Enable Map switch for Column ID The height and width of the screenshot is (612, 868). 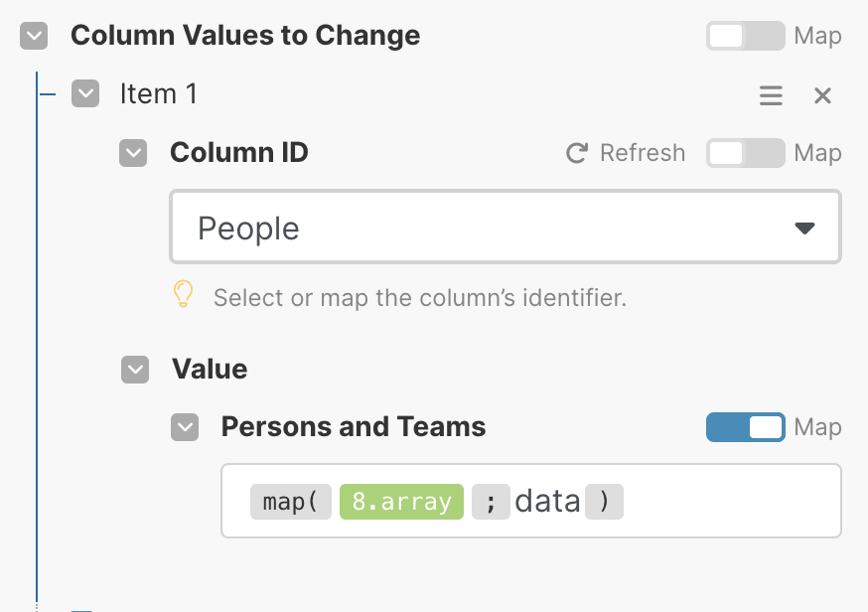745,153
